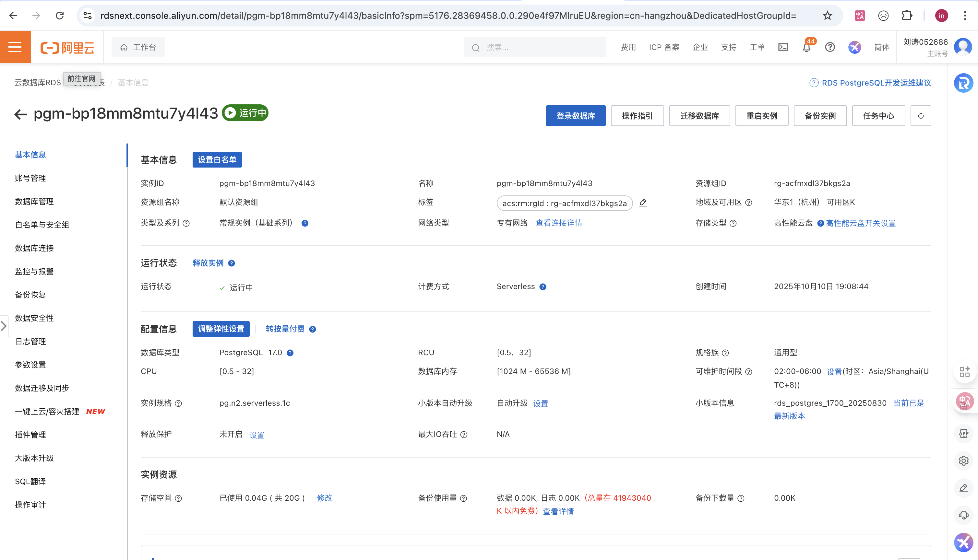
Task: Open the Cloud Shell terminal icon
Action: [x=783, y=47]
